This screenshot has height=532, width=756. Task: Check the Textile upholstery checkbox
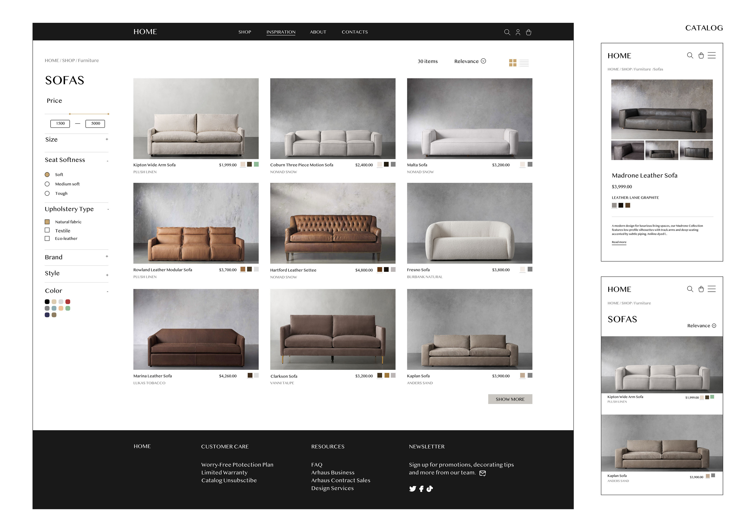click(47, 230)
